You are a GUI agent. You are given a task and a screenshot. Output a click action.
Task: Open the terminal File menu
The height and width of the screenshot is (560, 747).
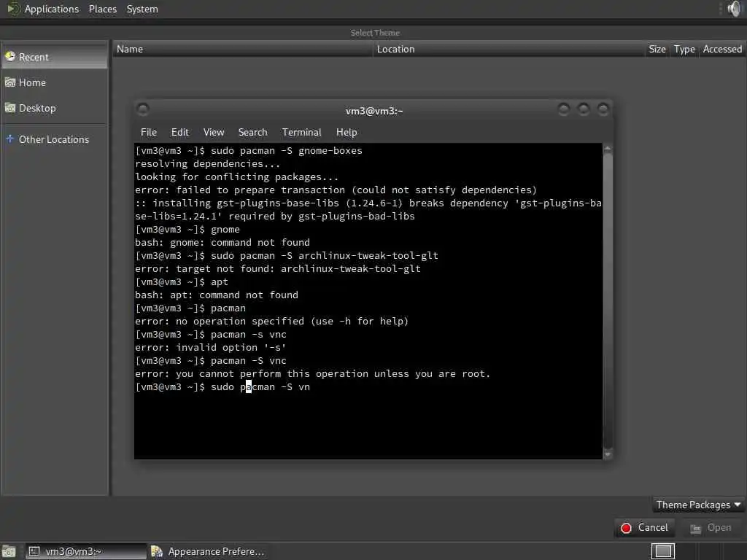coord(149,133)
